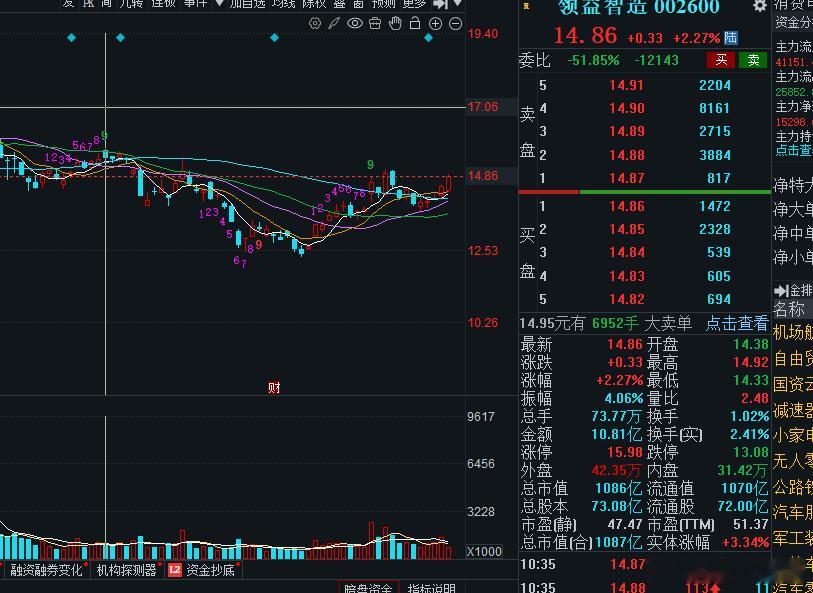Click first cyan diamond event marker
This screenshot has width=813, height=593.
tap(72, 37)
